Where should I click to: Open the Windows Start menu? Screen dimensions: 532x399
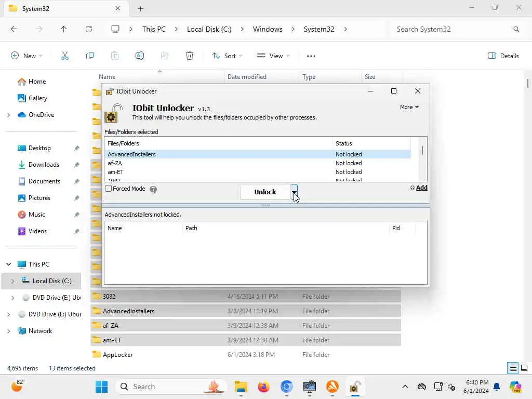point(101,387)
